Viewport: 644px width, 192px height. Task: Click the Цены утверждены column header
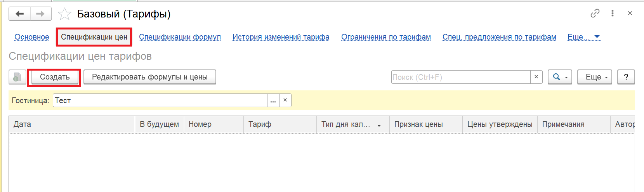coord(500,125)
